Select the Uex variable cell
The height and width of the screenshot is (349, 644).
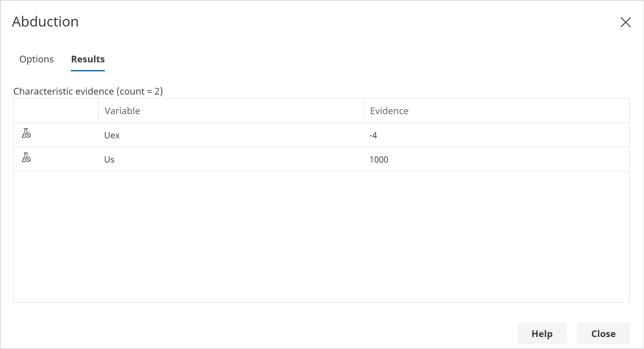pos(112,135)
